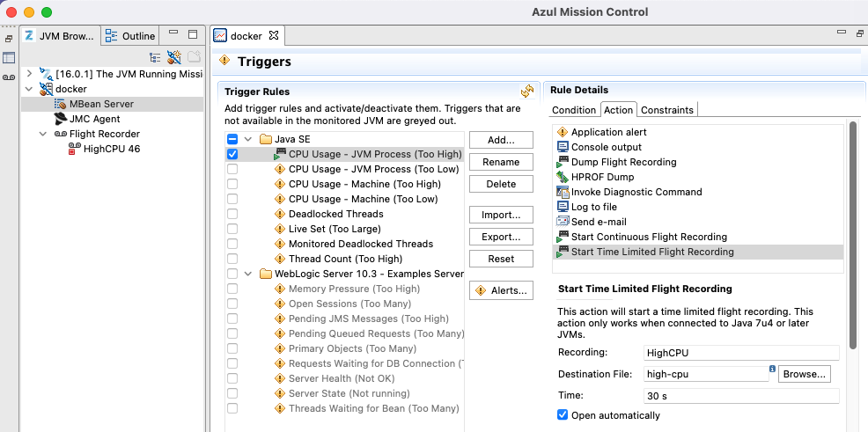Select the HPROF Dump action icon
Image resolution: width=868 pixels, height=432 pixels.
[x=563, y=177]
